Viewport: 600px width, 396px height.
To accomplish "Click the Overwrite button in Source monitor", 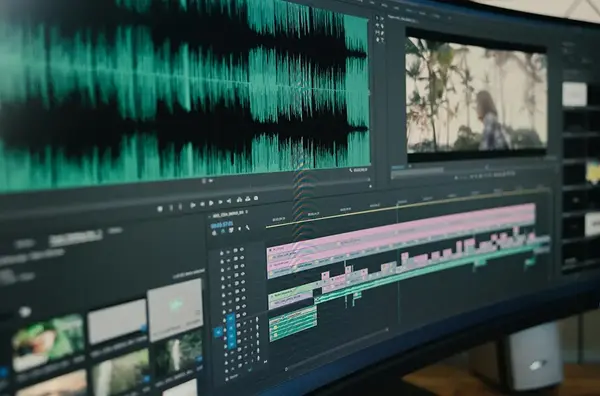I will coord(248,199).
